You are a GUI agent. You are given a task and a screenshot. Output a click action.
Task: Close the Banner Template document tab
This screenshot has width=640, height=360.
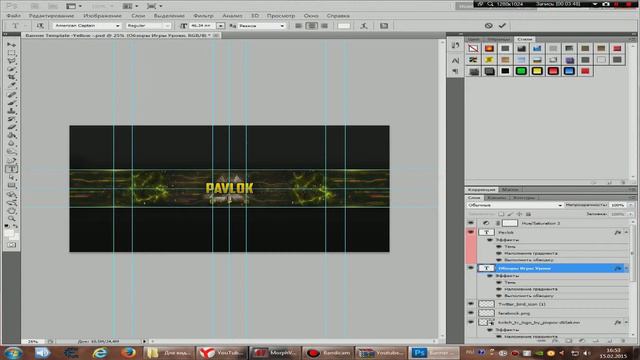pos(216,36)
